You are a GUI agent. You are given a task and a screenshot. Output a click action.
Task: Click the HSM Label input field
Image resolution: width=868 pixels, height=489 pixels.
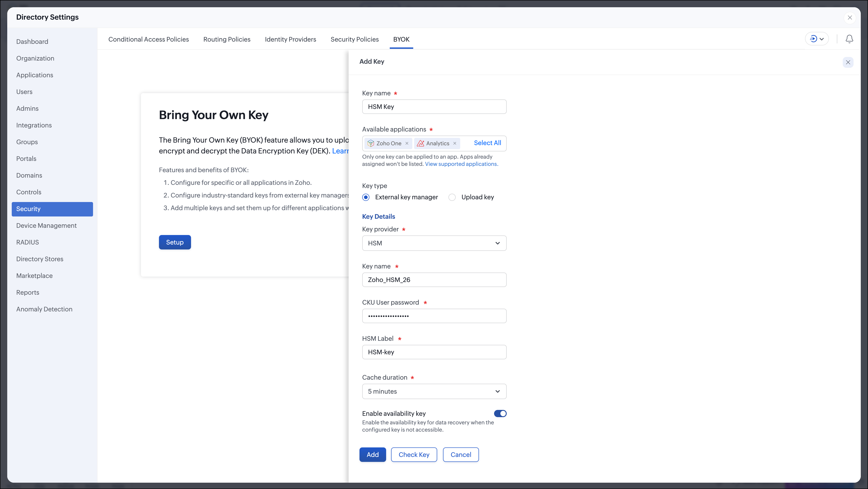(434, 352)
